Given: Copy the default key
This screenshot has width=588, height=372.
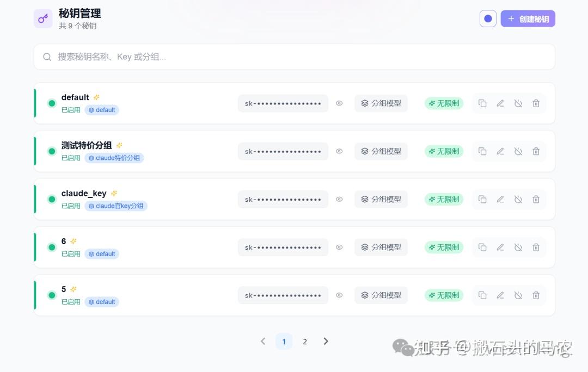Looking at the screenshot, I should click(482, 103).
